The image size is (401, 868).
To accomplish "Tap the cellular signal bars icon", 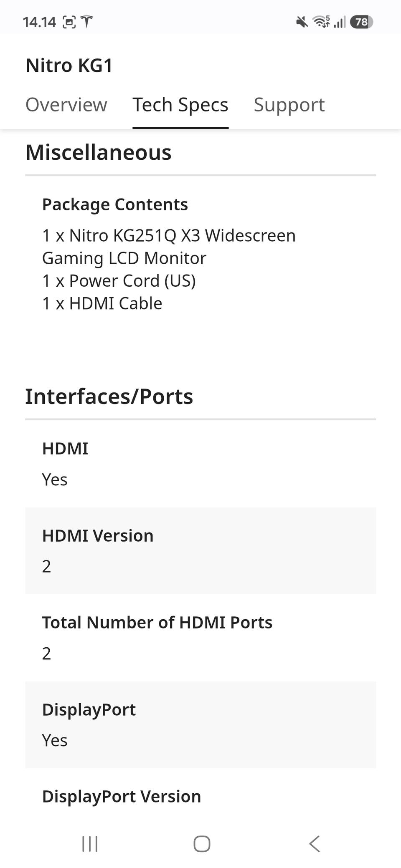I will [x=340, y=22].
